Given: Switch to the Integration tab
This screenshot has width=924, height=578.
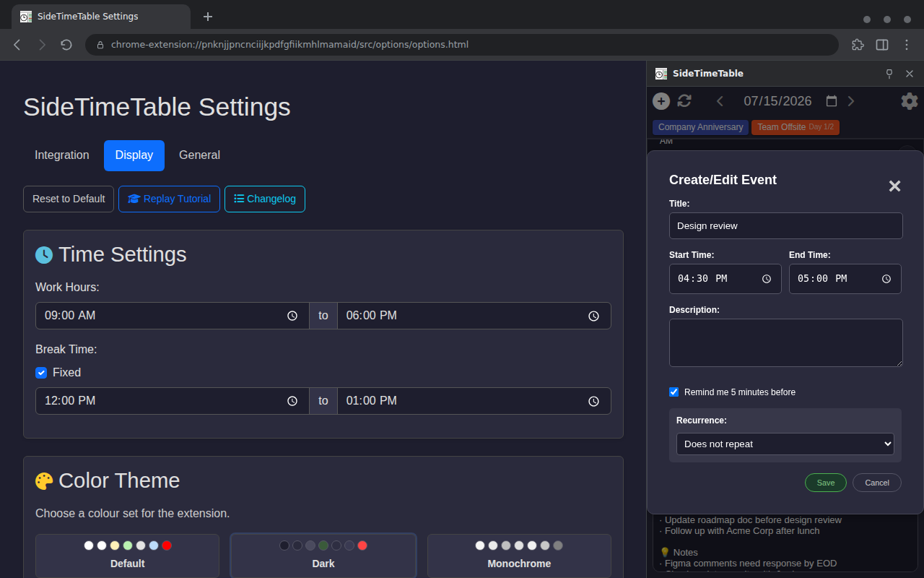Looking at the screenshot, I should click(x=62, y=155).
